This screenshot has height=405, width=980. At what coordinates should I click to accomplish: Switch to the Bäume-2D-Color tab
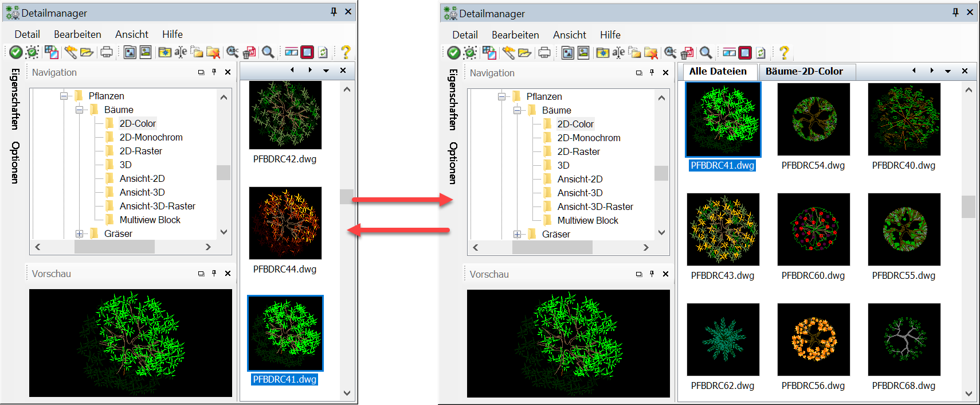[804, 72]
